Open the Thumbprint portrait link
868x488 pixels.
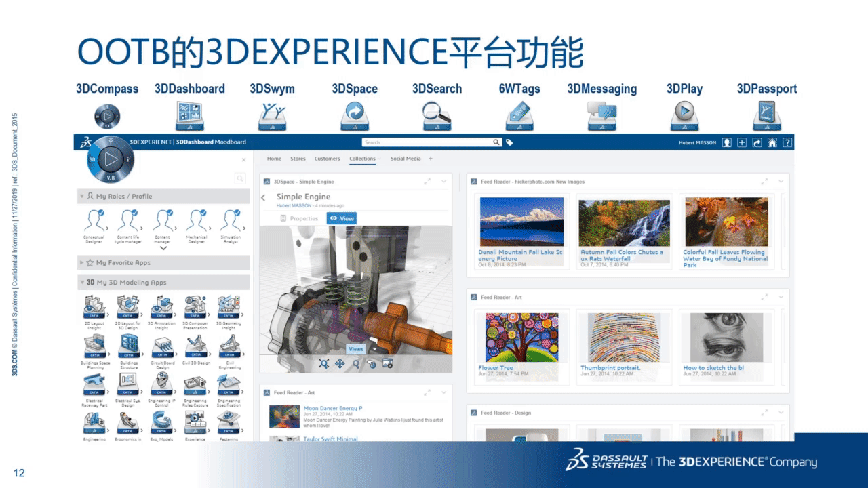point(610,368)
